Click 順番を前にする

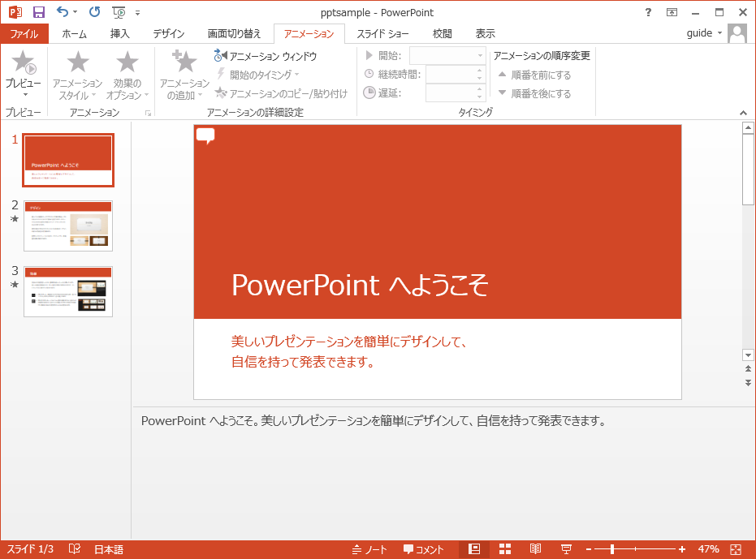[534, 75]
